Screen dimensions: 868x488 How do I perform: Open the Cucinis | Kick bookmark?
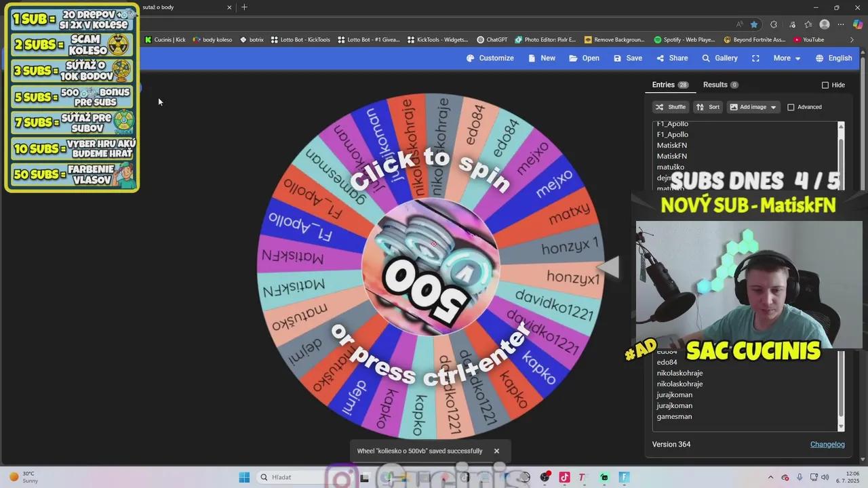point(165,40)
